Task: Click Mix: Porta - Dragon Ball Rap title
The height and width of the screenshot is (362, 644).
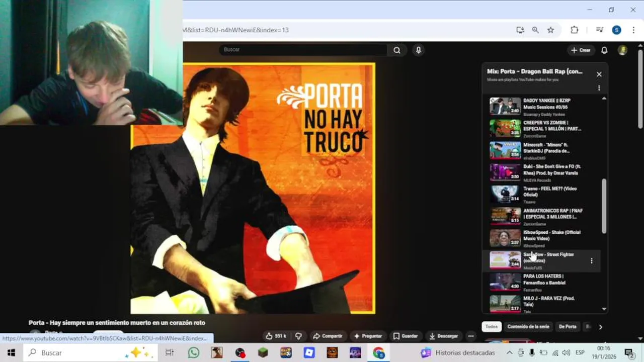Action: pos(535,71)
